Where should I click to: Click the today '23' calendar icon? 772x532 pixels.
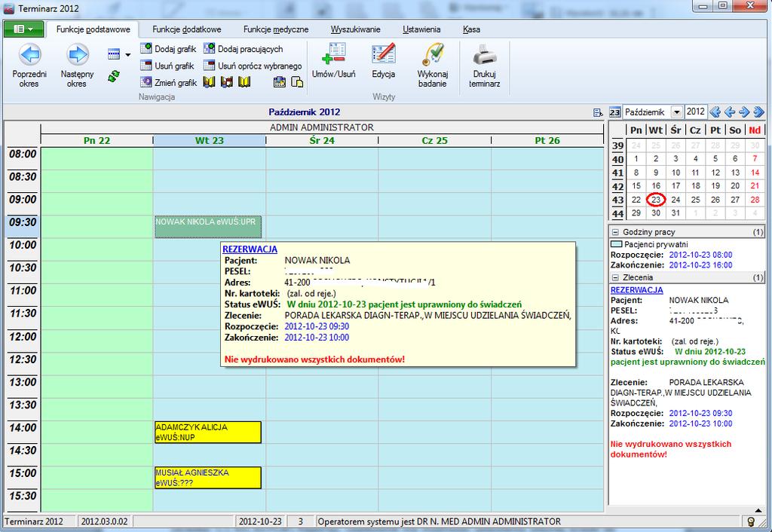point(614,112)
